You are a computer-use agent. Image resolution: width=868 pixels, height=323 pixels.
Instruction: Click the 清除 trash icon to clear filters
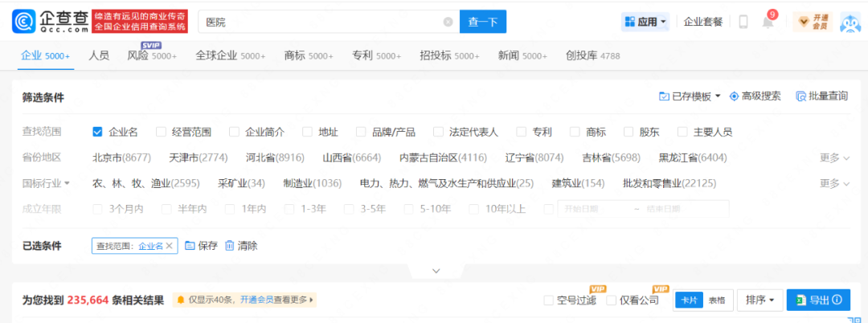click(230, 246)
